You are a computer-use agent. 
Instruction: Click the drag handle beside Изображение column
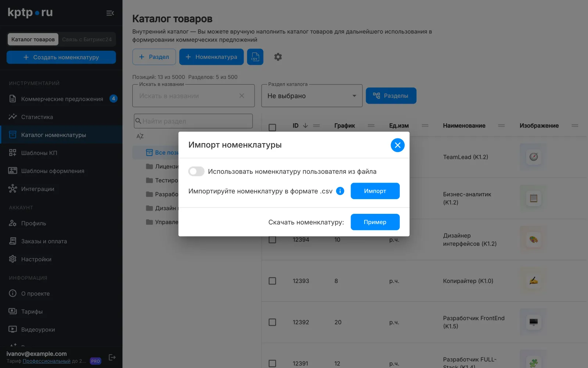pos(575,125)
